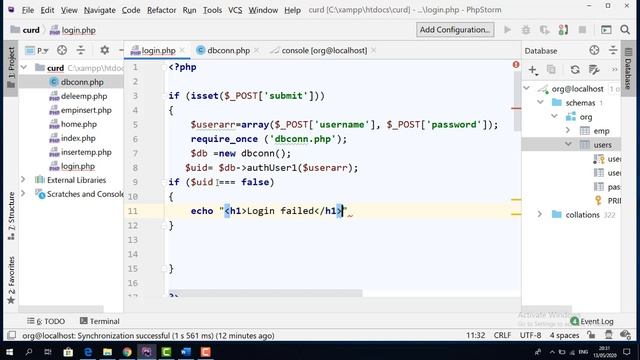Open Windows Start menu

tap(9, 352)
